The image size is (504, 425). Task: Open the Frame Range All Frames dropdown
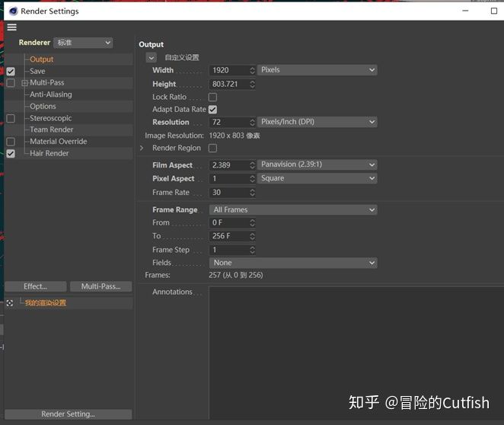(x=293, y=209)
